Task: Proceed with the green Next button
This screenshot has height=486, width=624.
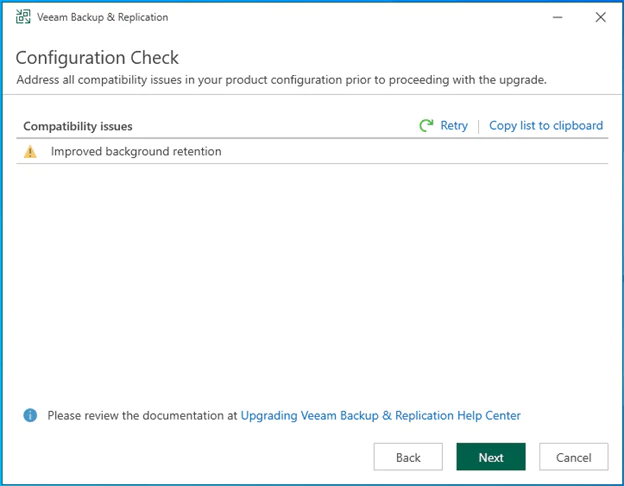Action: pos(491,457)
